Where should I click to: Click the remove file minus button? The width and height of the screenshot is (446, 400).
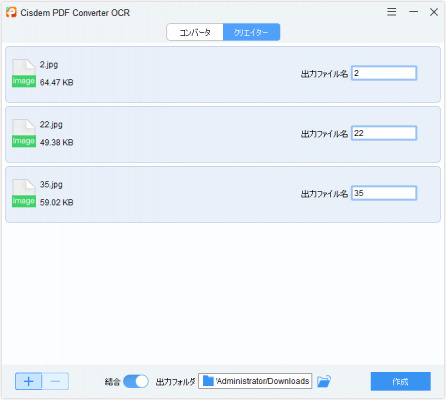pyautogui.click(x=55, y=381)
